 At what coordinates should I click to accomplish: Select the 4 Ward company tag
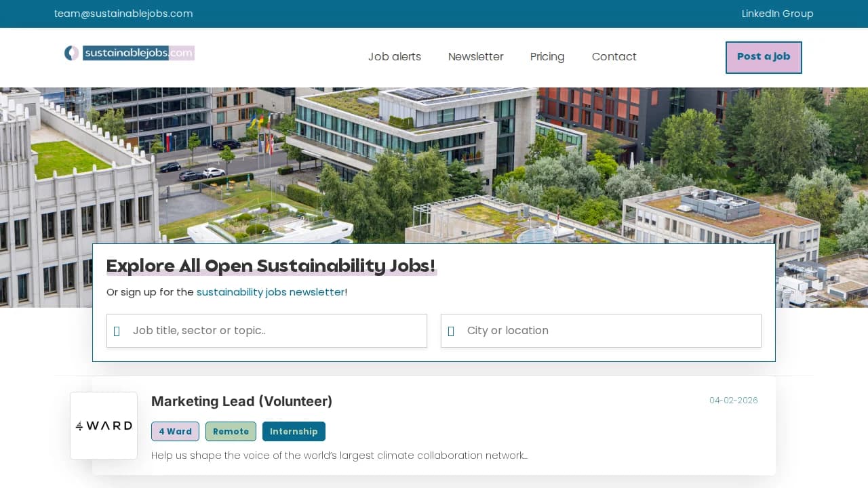[175, 431]
